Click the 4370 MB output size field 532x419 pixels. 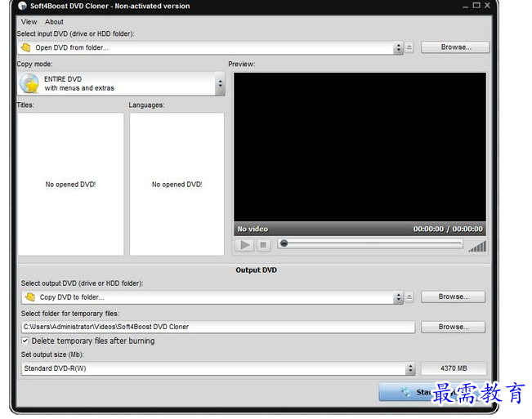(454, 368)
